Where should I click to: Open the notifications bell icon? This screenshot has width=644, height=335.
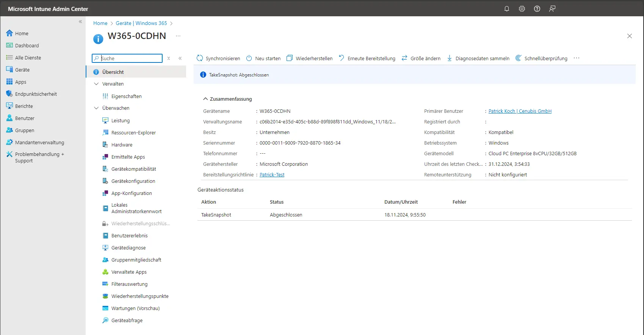pyautogui.click(x=507, y=9)
